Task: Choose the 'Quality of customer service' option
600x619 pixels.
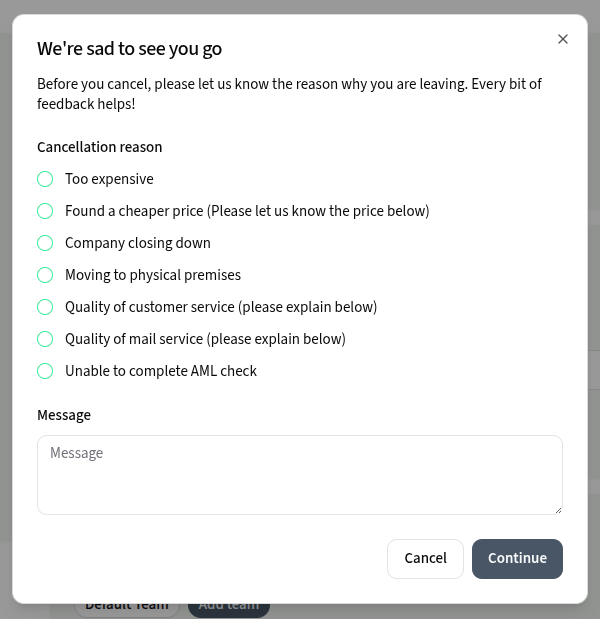Action: pyautogui.click(x=45, y=307)
